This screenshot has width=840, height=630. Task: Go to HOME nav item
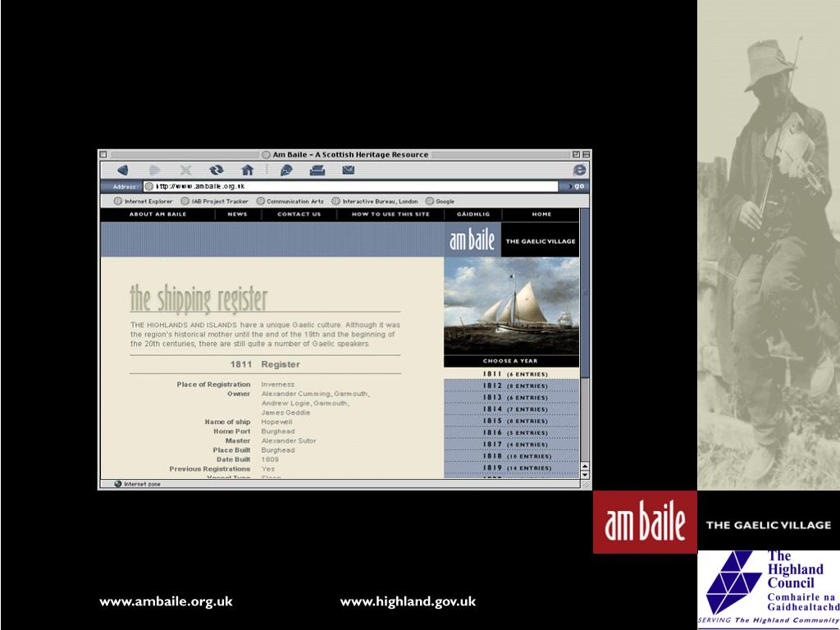tap(541, 214)
